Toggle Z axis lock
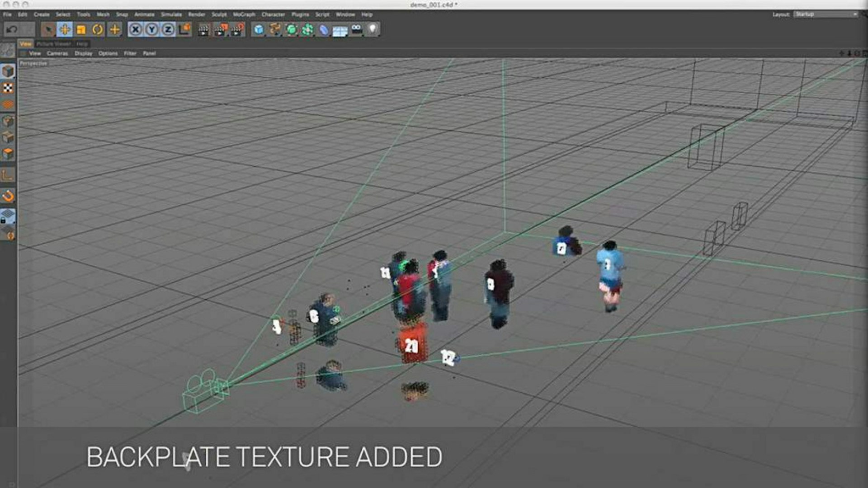This screenshot has height=488, width=868. click(168, 30)
